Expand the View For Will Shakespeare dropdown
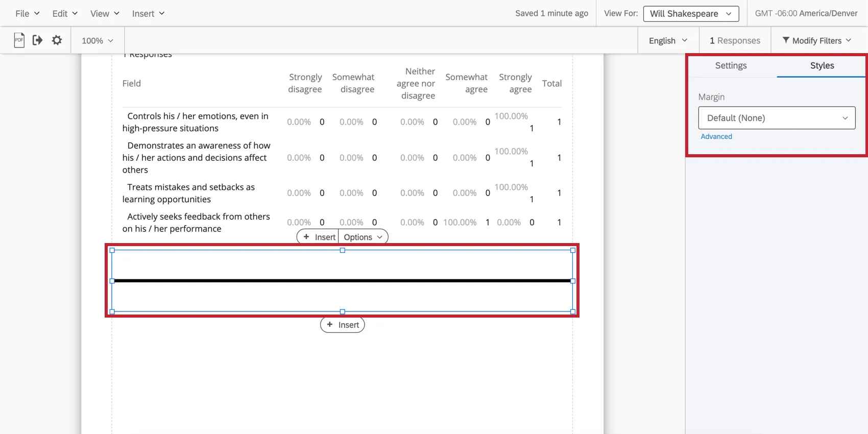 click(691, 14)
